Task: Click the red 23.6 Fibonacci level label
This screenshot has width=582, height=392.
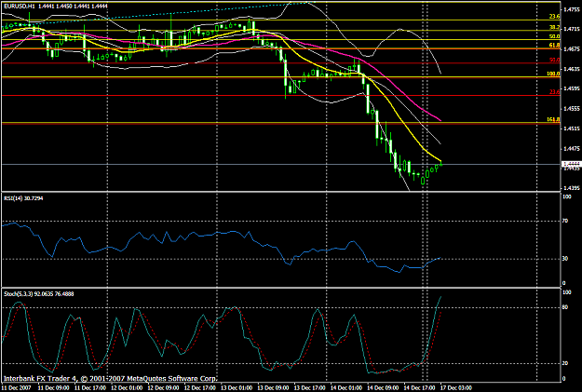Action: click(x=555, y=91)
